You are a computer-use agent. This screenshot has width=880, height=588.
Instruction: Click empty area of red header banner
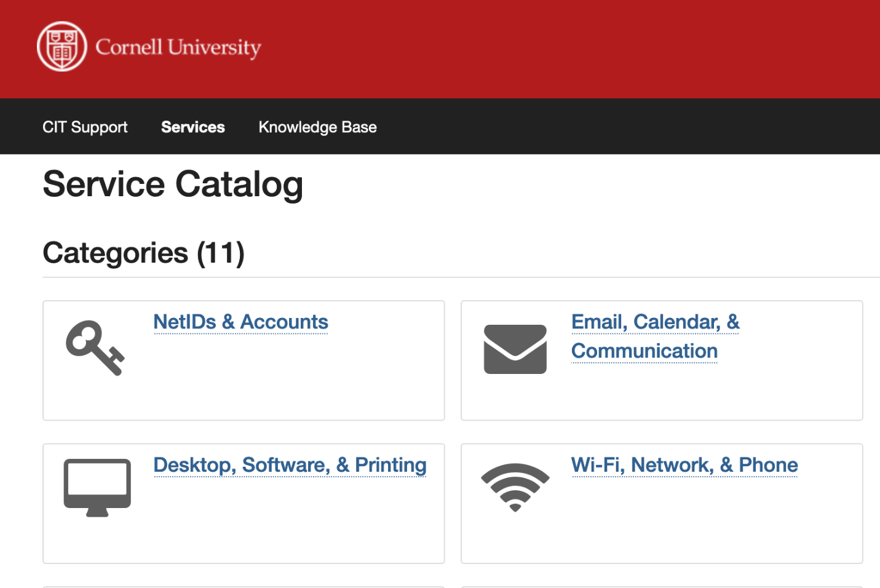[x=553, y=49]
